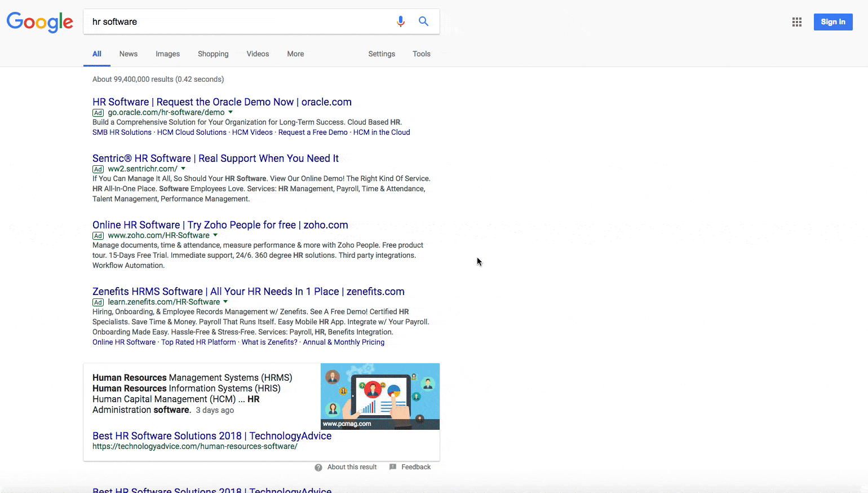Open the SMB HR Solutions sitelink
This screenshot has height=493, width=868.
122,133
